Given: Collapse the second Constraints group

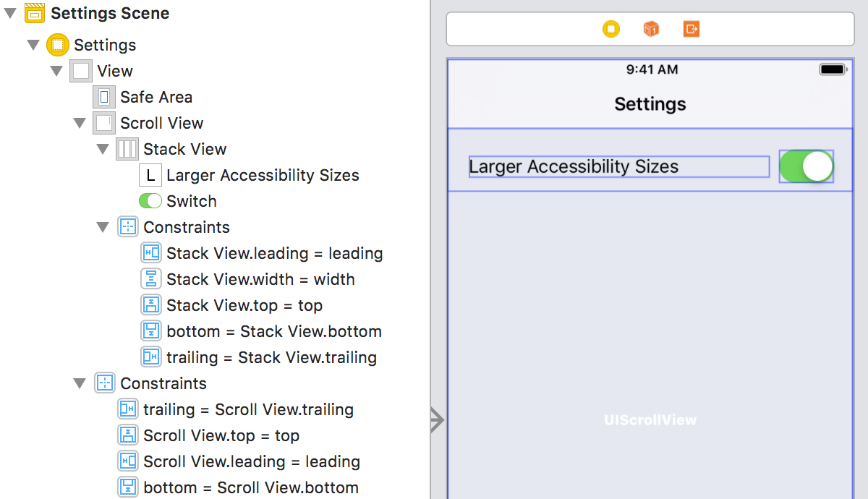Looking at the screenshot, I should (80, 383).
